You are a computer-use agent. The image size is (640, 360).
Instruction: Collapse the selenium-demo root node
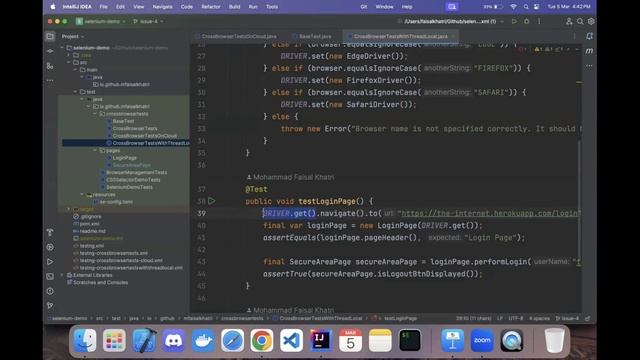coord(62,48)
